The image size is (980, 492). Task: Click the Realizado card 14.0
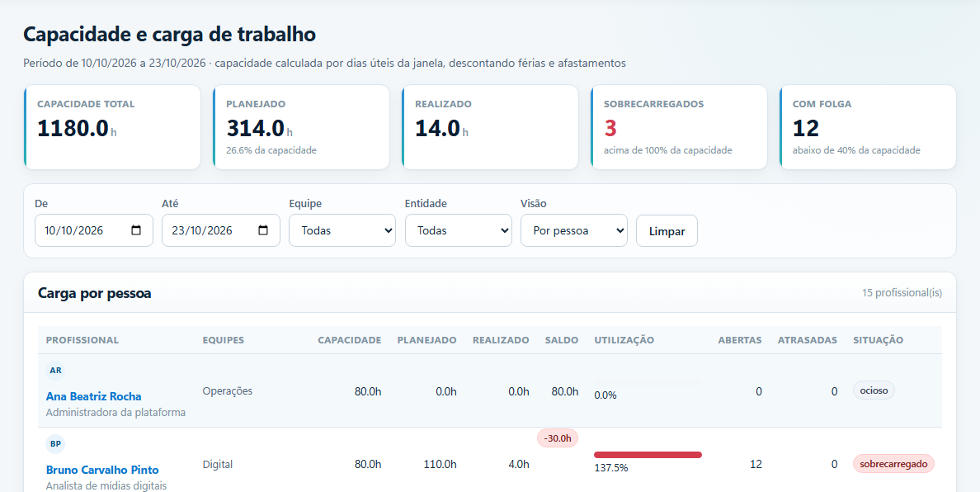coord(490,127)
